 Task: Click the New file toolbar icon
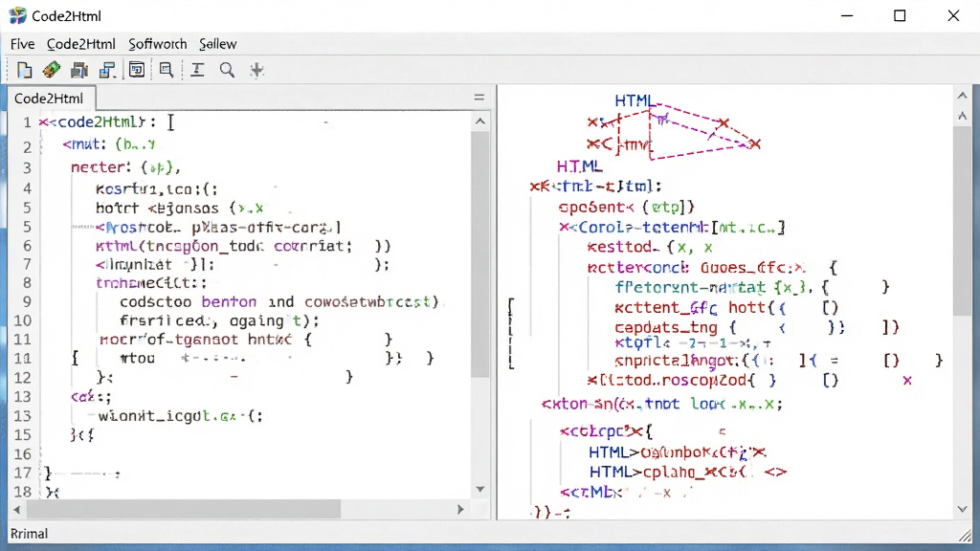point(24,70)
